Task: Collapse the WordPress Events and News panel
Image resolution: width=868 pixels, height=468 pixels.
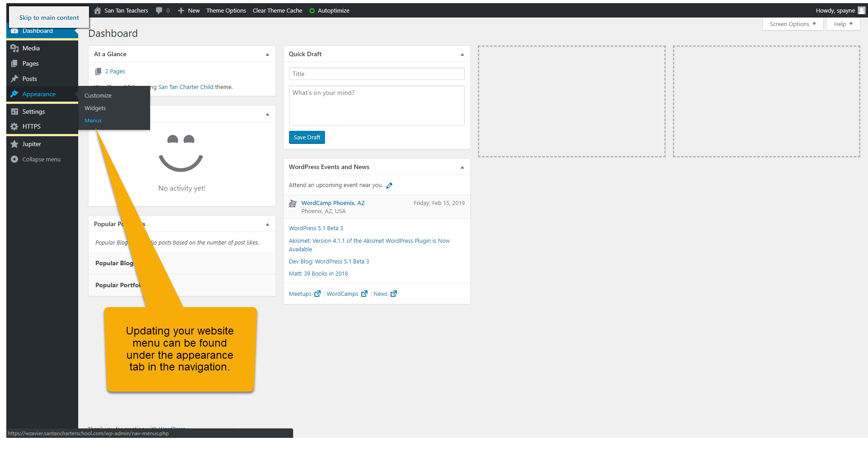Action: [462, 167]
